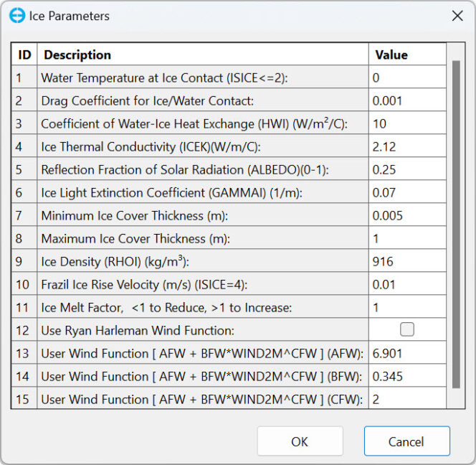Enable Use Ryan Harleman Wind Function checkbox

click(407, 329)
